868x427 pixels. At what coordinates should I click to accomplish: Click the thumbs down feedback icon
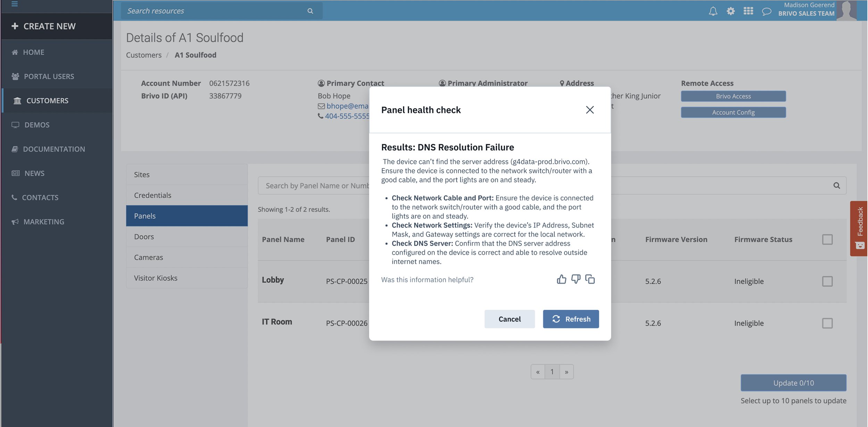(576, 279)
